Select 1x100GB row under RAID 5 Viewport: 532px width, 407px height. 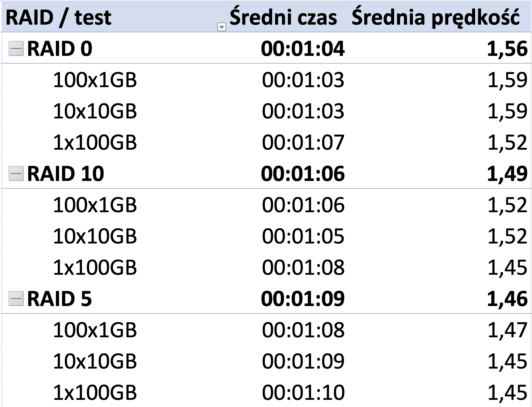95,392
